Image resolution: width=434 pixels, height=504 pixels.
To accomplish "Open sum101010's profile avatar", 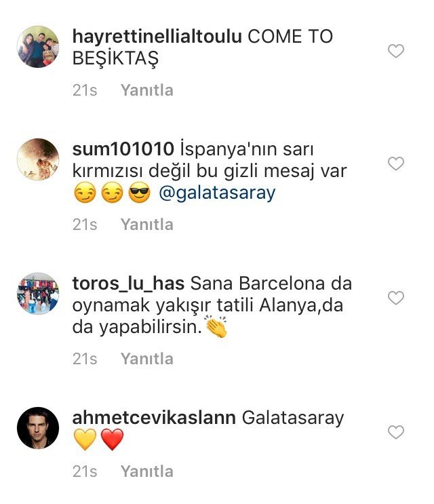I will [38, 159].
